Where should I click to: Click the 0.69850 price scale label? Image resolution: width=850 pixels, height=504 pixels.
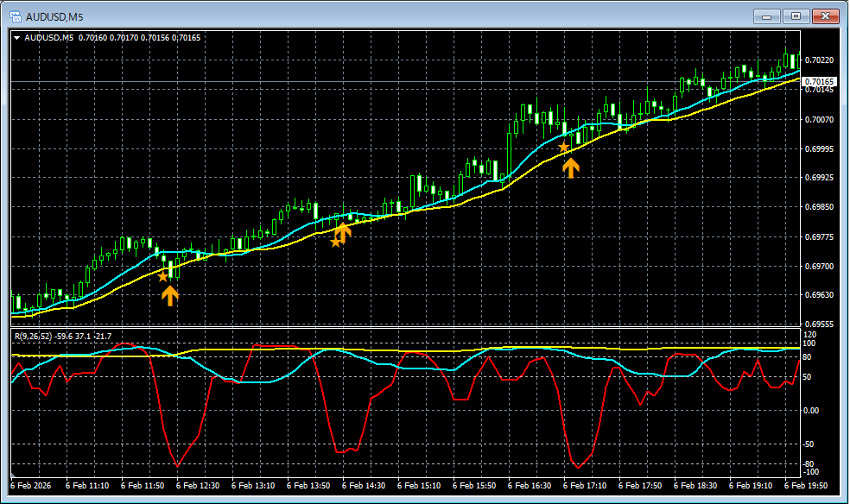[819, 207]
